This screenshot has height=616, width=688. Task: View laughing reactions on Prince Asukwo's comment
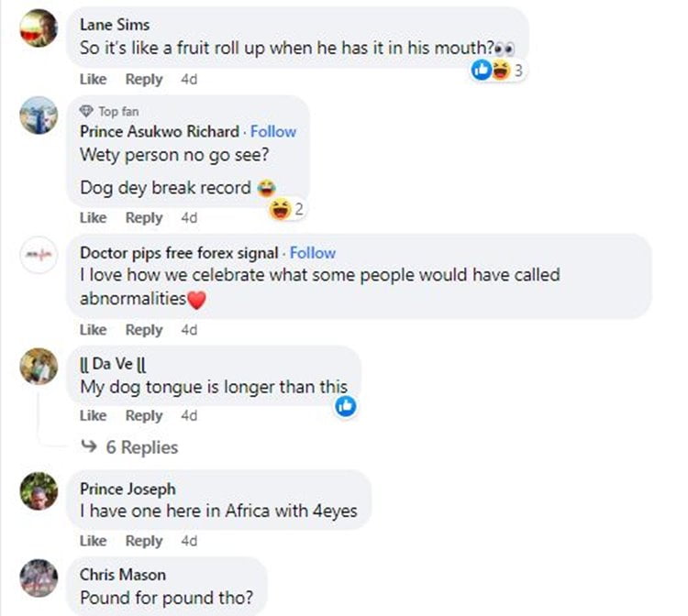click(286, 210)
